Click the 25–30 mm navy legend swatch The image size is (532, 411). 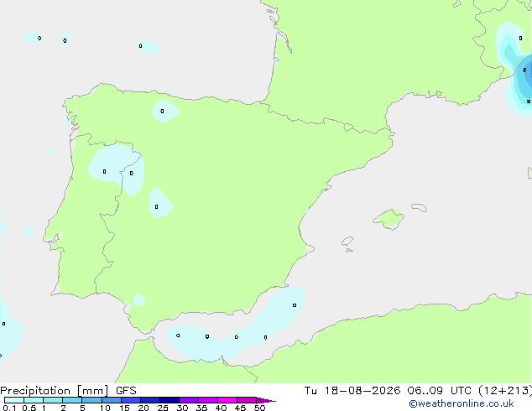[x=170, y=400]
